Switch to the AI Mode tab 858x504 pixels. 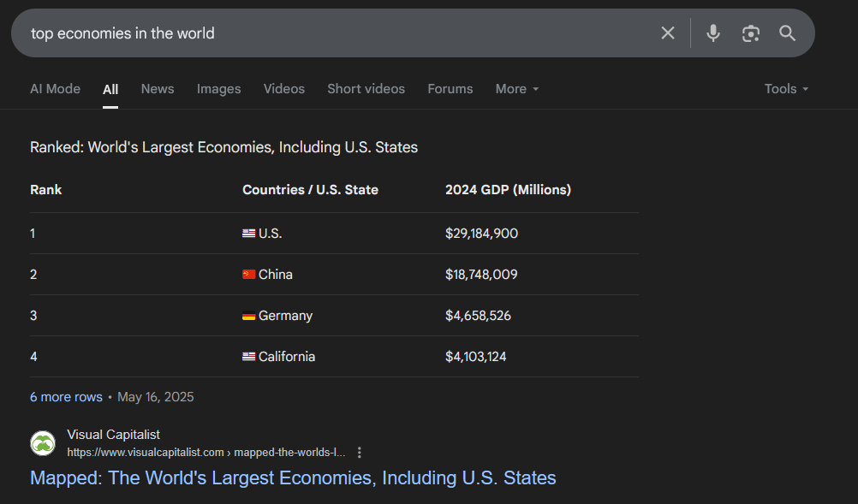click(x=56, y=89)
